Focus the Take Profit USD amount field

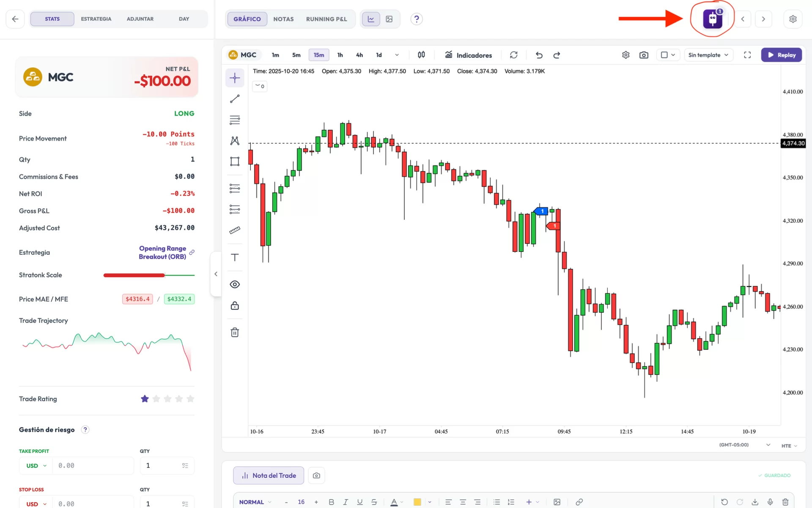93,466
